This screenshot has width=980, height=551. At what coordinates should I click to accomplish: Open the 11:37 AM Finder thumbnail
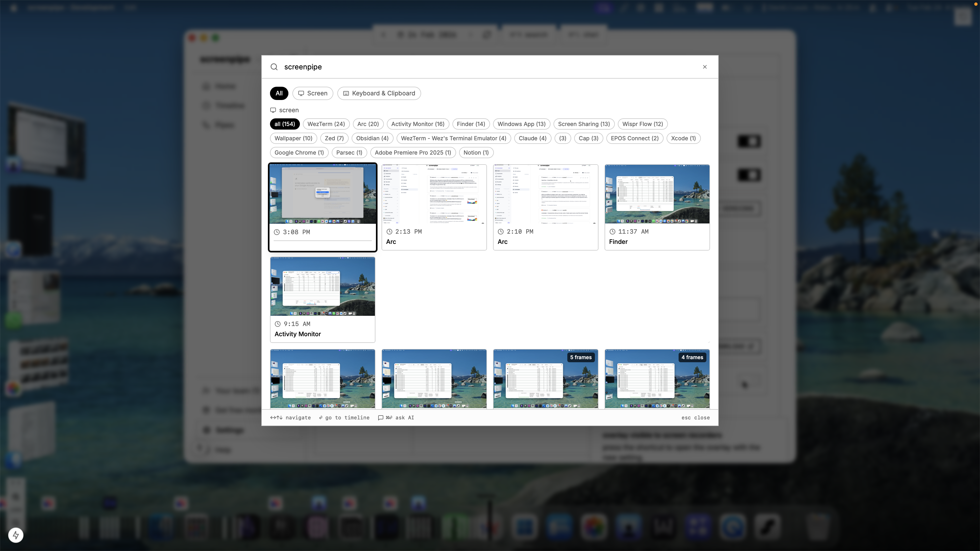tap(657, 194)
